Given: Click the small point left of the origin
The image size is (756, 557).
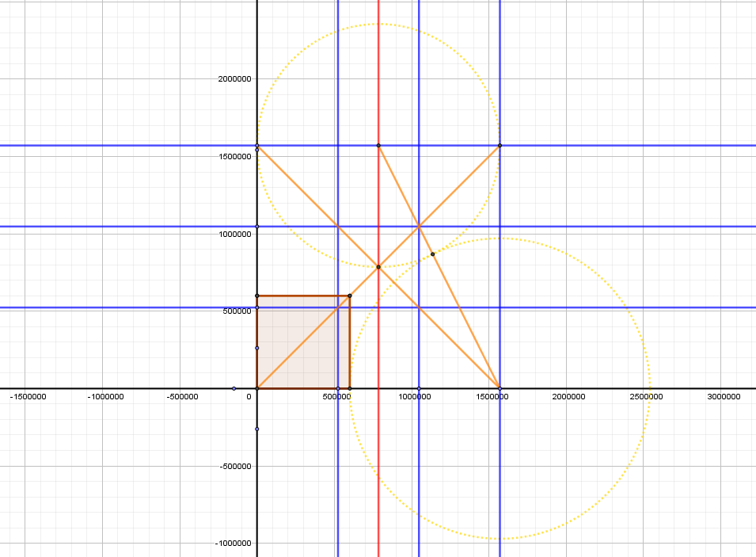Looking at the screenshot, I should coord(234,388).
